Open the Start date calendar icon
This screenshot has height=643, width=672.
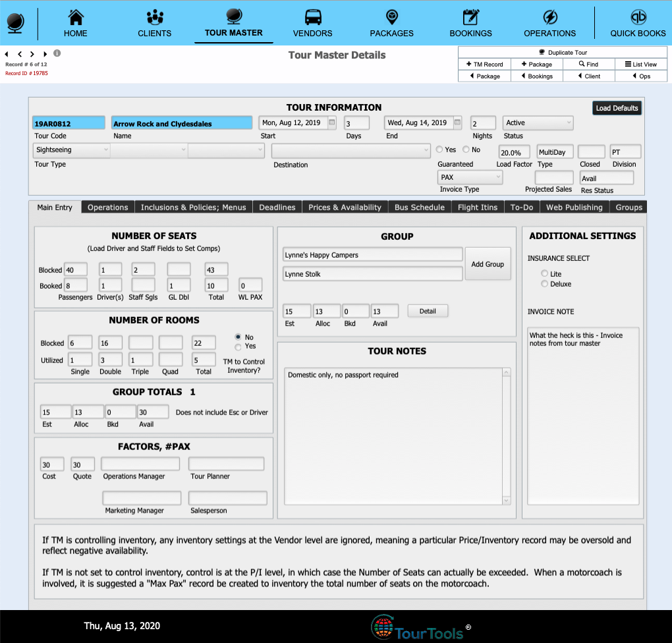click(x=331, y=123)
